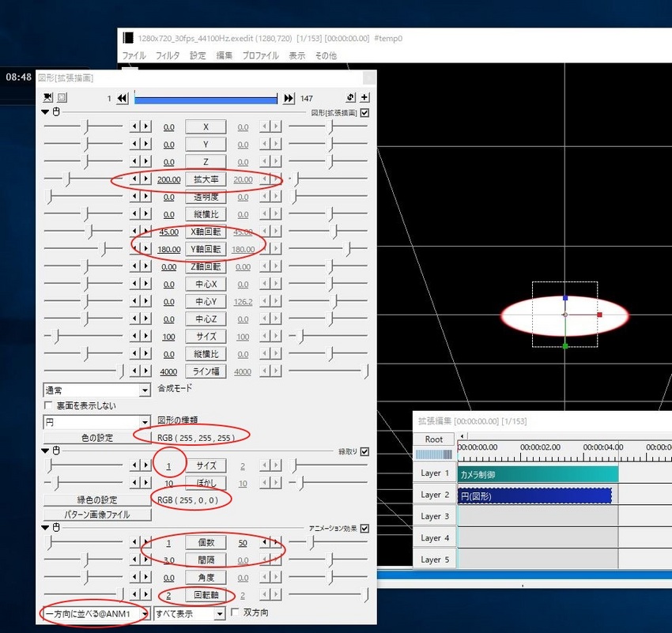Click the camera target icon in settings dialog
Screen dimensions: 672x633
(x=48, y=98)
